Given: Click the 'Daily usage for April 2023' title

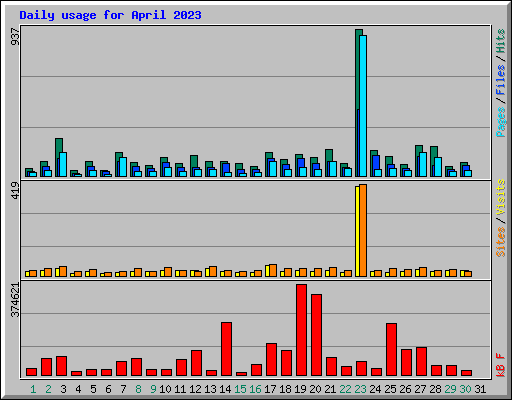Looking at the screenshot, I should coord(110,15).
